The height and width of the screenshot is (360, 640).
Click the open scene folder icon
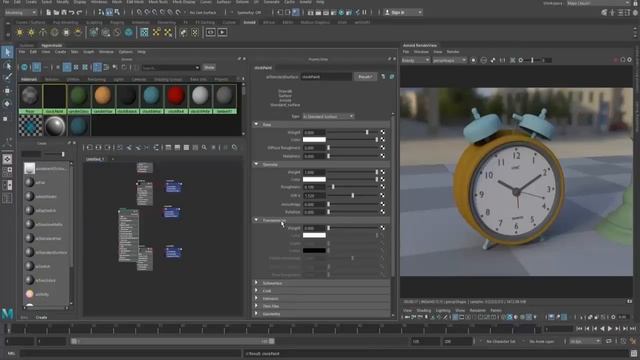[x=56, y=13]
